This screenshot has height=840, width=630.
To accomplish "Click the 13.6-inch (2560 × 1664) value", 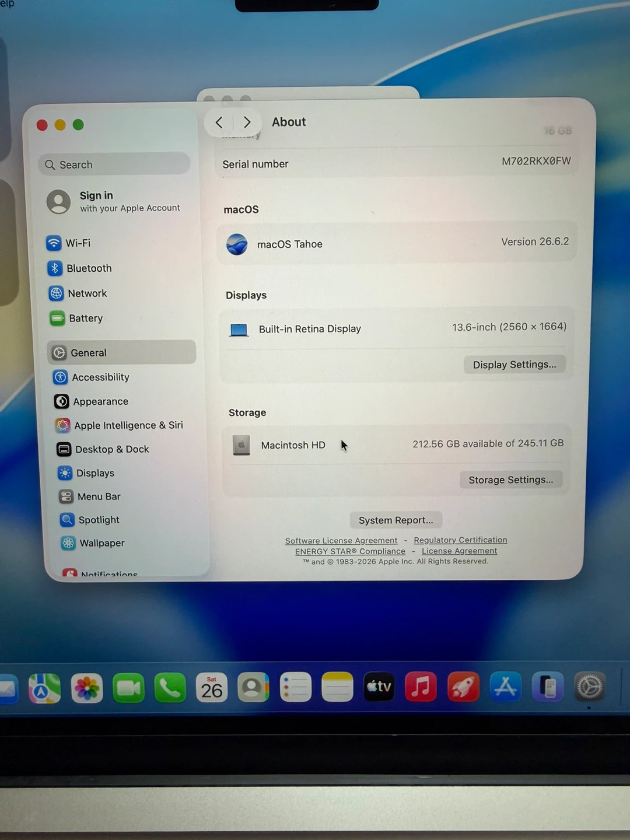I will click(509, 327).
